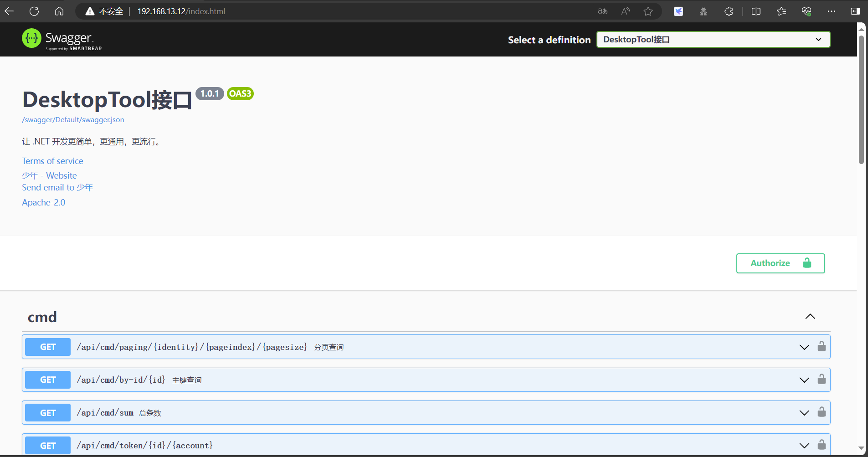
Task: Click the /api/cmd/token/{id}/{account} path
Action: tap(144, 445)
